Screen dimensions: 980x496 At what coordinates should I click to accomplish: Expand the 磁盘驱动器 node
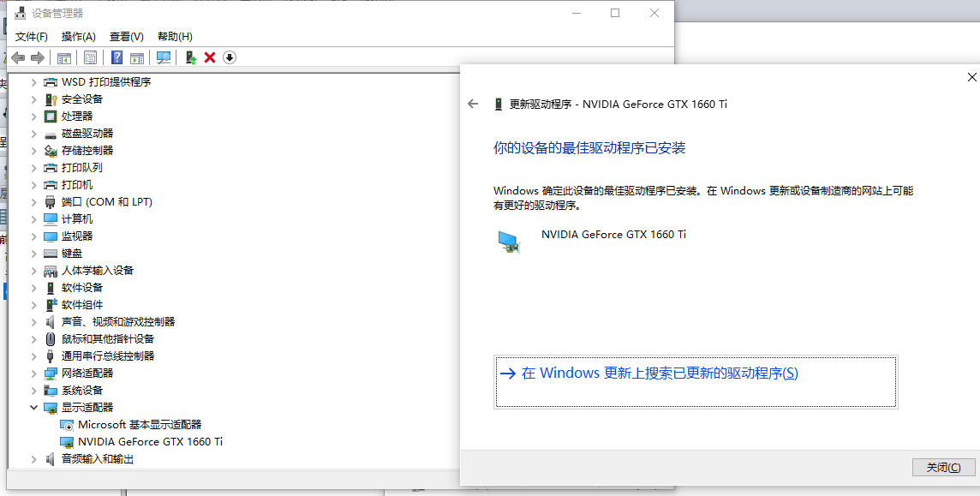coord(33,134)
